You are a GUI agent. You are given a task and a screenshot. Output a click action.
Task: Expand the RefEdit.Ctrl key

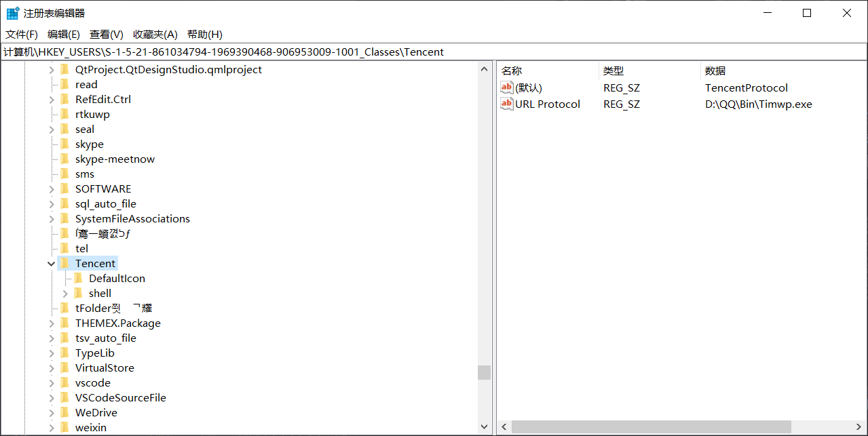point(52,100)
